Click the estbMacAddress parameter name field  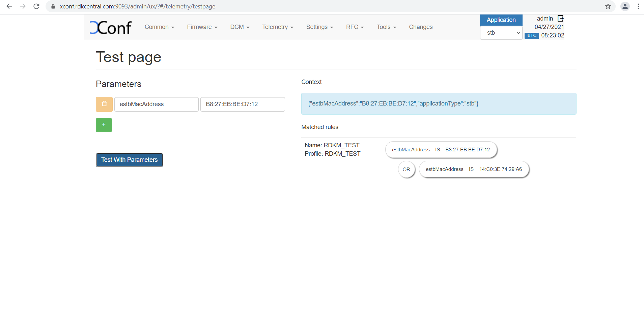pos(156,104)
